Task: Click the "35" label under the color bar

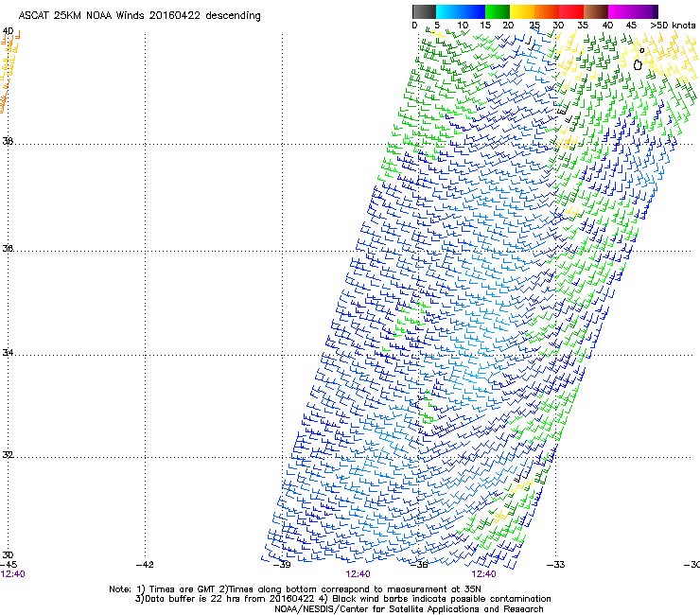Action: pos(583,25)
